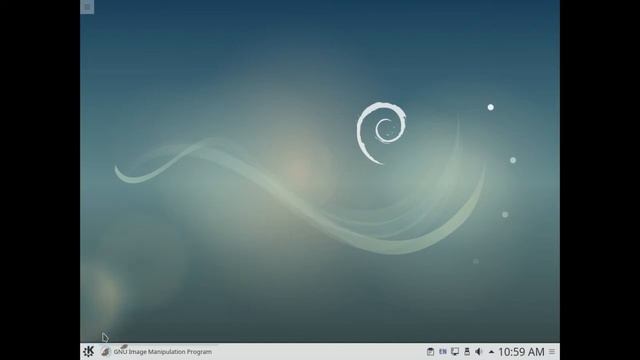This screenshot has height=360, width=640.
Task: Expand hidden system tray icons arrow
Action: (x=491, y=352)
